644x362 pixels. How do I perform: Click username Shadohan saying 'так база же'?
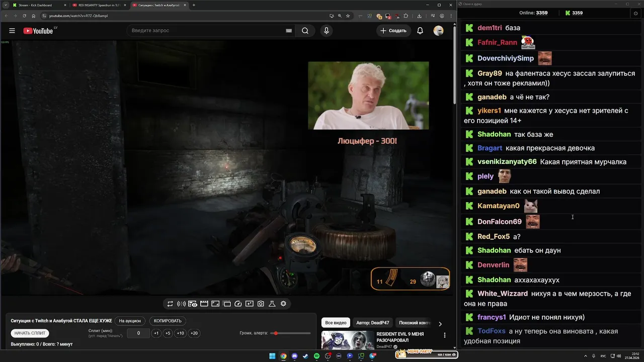[x=494, y=134]
